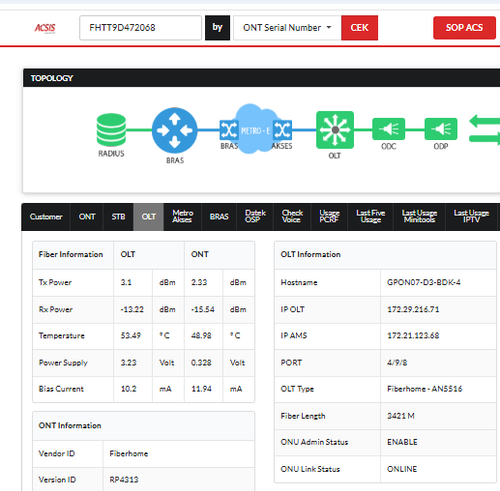Viewport: 500px width, 491px height.
Task: Click IP AMS value 172.21.123.68
Action: coord(413,336)
